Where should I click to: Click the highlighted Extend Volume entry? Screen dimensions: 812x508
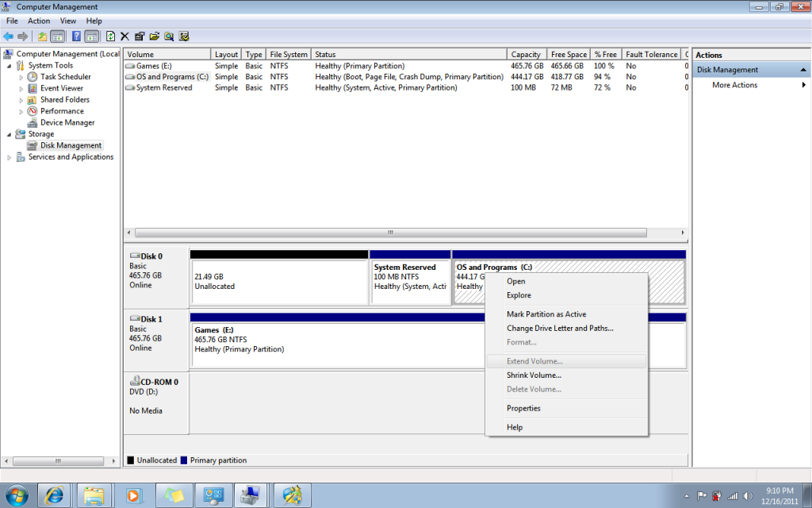(x=566, y=361)
